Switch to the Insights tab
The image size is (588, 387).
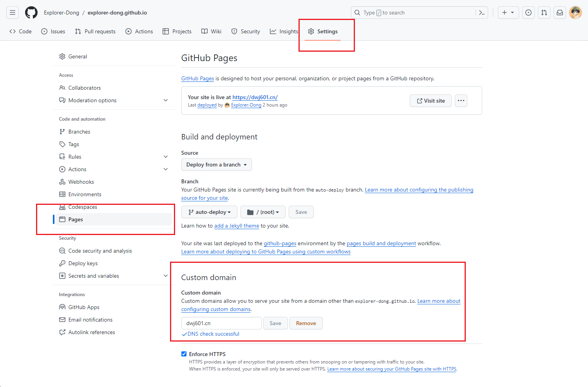coord(284,31)
